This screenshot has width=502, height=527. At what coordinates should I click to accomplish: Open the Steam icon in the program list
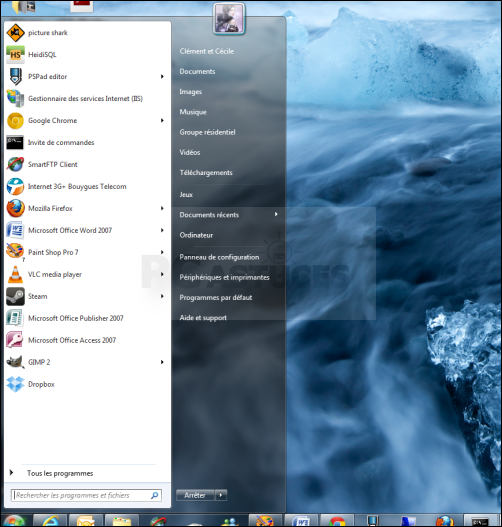click(x=15, y=296)
